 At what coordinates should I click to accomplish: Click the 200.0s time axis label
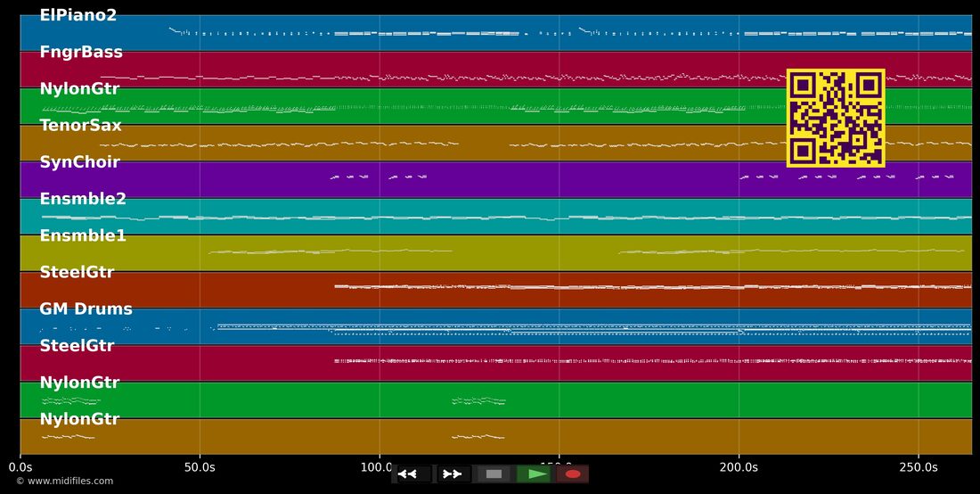click(x=739, y=467)
